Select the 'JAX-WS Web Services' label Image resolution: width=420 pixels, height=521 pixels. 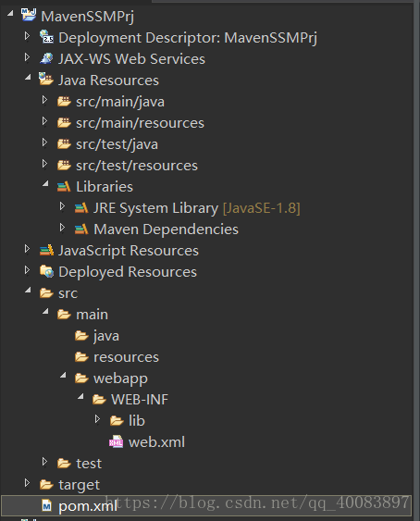point(131,59)
